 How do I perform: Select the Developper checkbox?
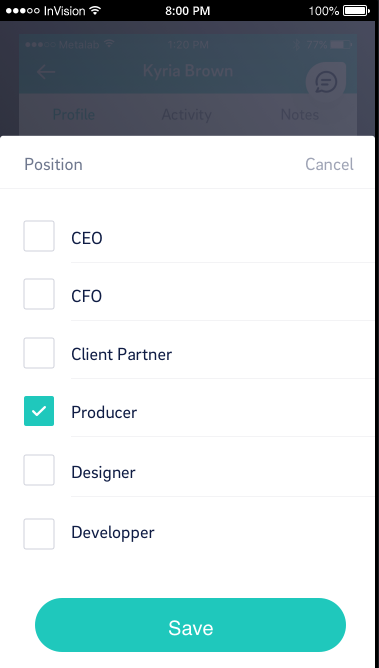click(39, 534)
